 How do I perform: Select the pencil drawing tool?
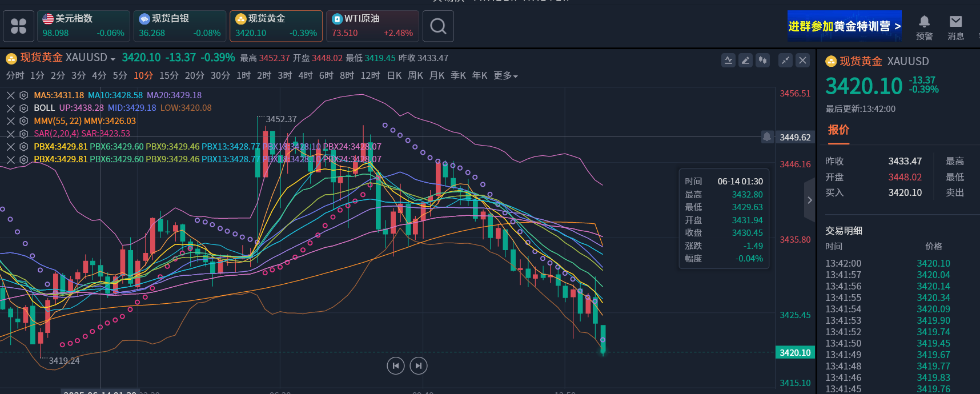pyautogui.click(x=745, y=60)
